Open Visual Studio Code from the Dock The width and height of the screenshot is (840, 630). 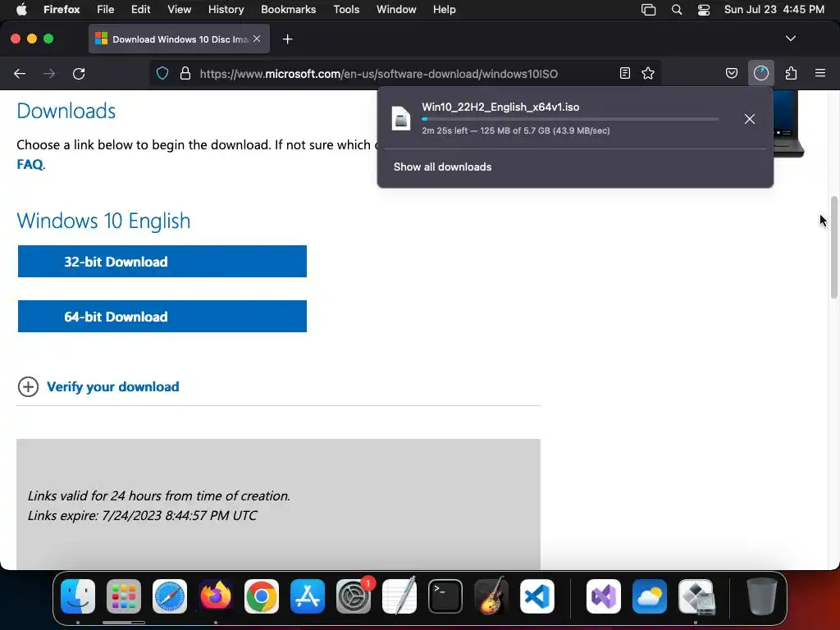536,596
